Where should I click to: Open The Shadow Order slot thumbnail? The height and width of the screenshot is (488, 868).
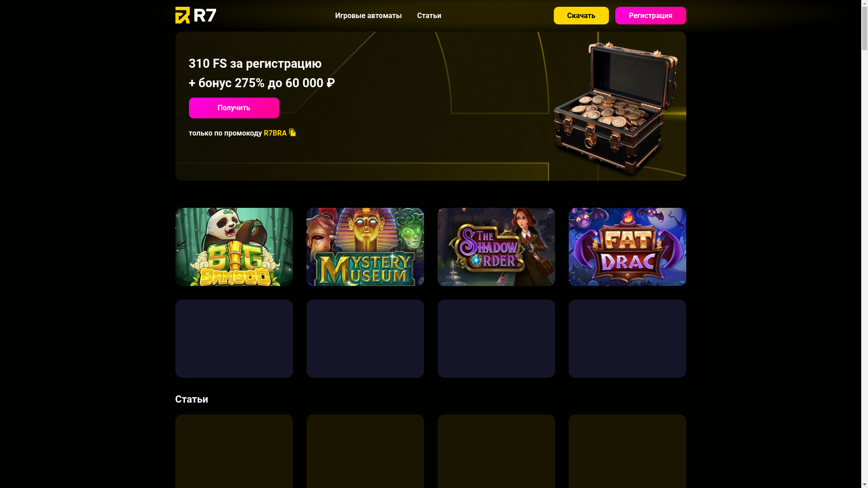pyautogui.click(x=496, y=247)
